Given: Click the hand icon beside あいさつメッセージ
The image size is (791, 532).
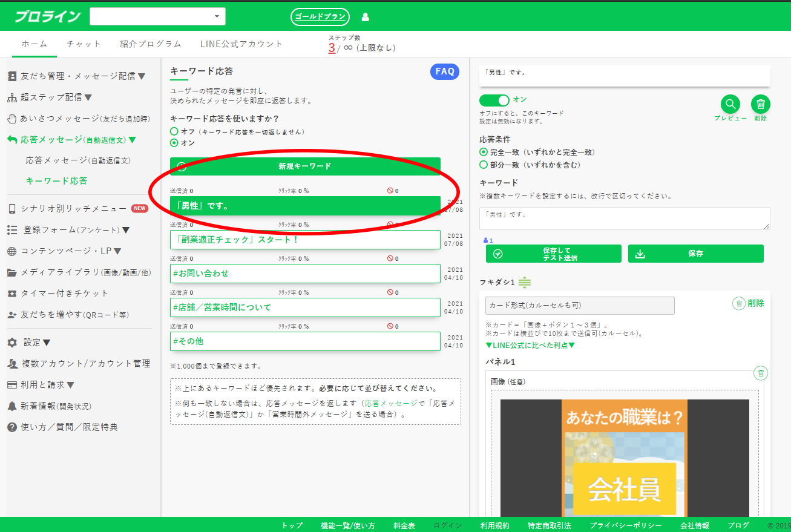Looking at the screenshot, I should pyautogui.click(x=12, y=118).
